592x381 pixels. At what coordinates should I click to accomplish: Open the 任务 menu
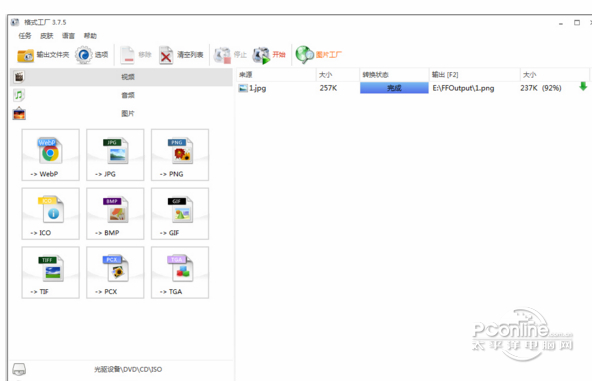(x=25, y=36)
